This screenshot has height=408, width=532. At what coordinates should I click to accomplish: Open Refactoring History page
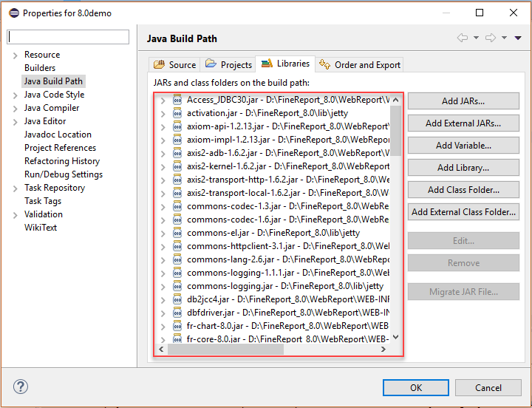click(x=62, y=161)
